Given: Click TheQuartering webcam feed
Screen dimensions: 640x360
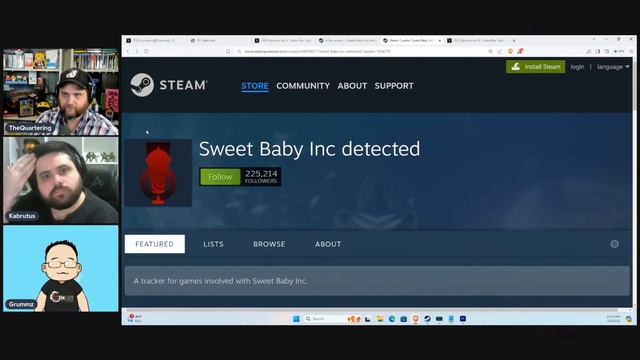Looking at the screenshot, I should tap(61, 92).
